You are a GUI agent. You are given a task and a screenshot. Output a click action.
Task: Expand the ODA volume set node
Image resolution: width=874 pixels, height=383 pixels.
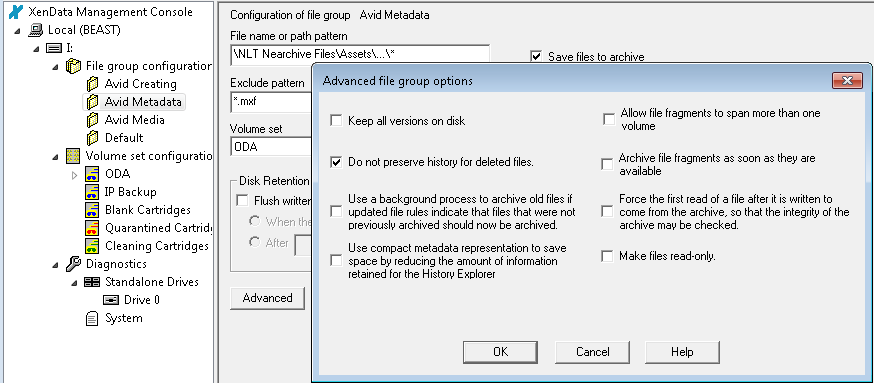pos(75,175)
